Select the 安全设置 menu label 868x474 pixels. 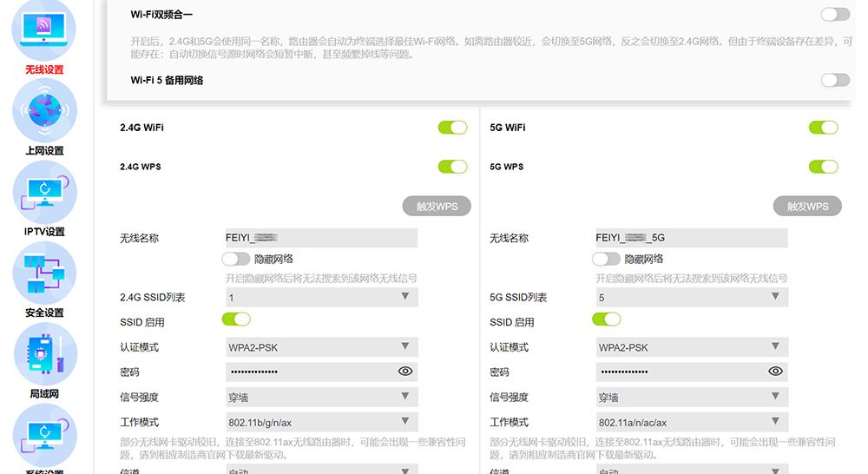coord(44,313)
